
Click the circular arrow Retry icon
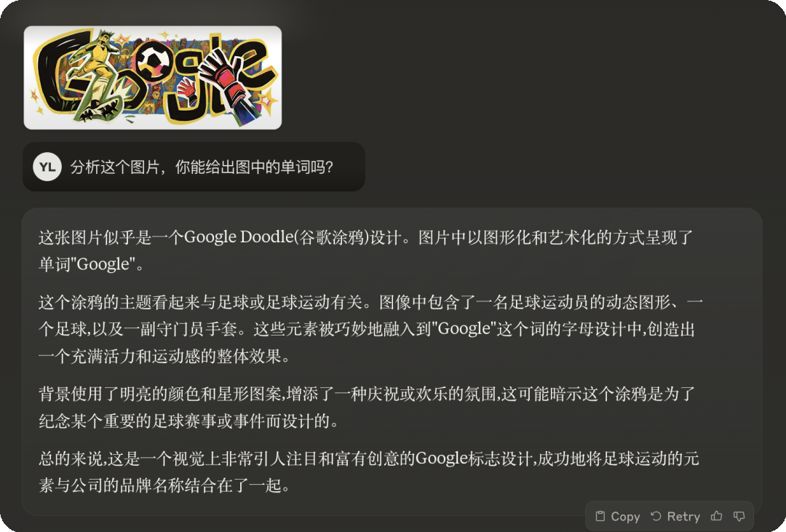point(656,516)
